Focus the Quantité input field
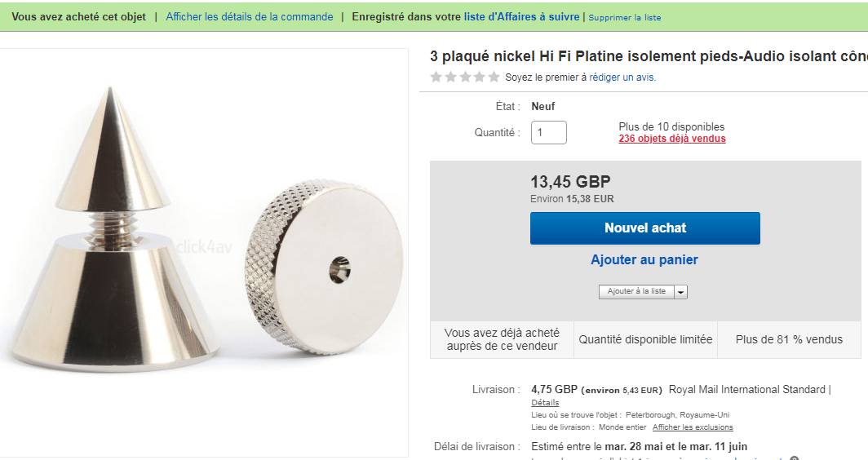The image size is (868, 460). (548, 132)
